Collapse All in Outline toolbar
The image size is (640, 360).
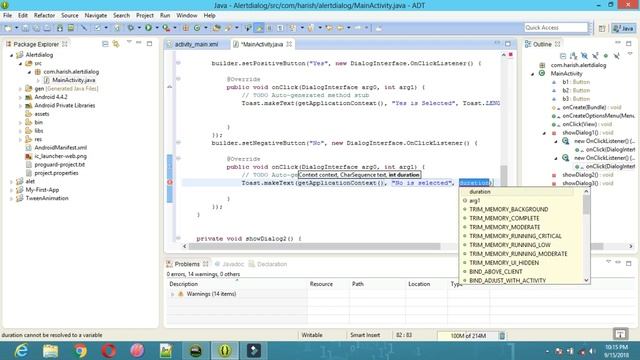tap(563, 56)
